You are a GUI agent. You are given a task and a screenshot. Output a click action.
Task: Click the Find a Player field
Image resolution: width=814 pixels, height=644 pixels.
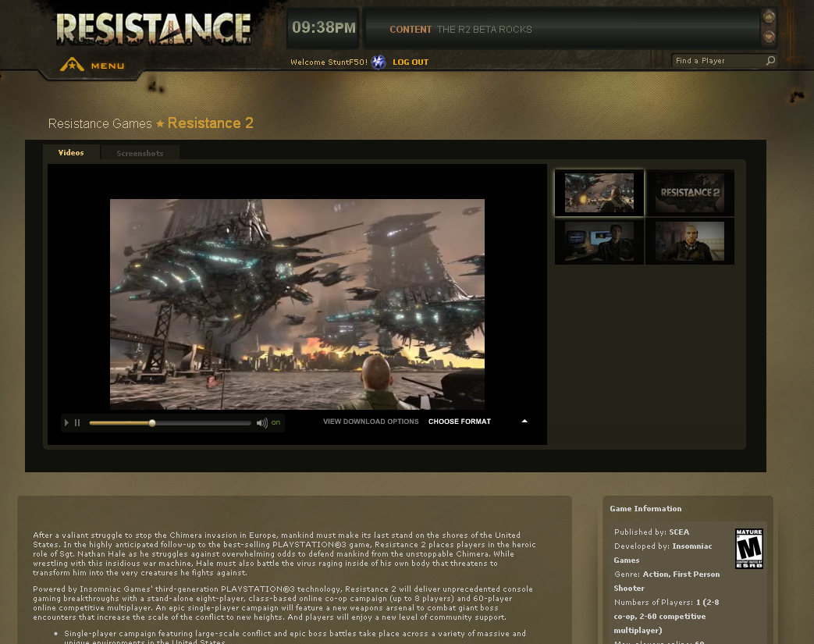click(717, 61)
